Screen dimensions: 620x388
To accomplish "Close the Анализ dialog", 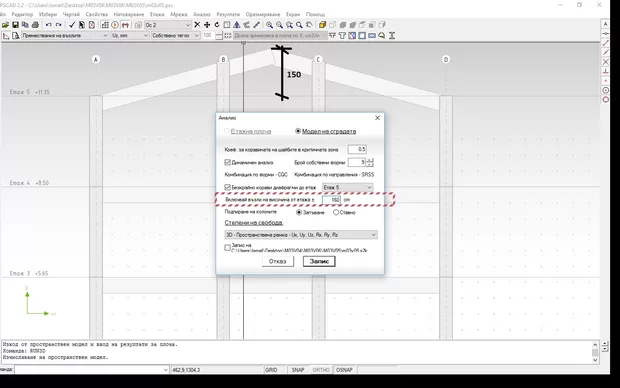I will pyautogui.click(x=377, y=118).
